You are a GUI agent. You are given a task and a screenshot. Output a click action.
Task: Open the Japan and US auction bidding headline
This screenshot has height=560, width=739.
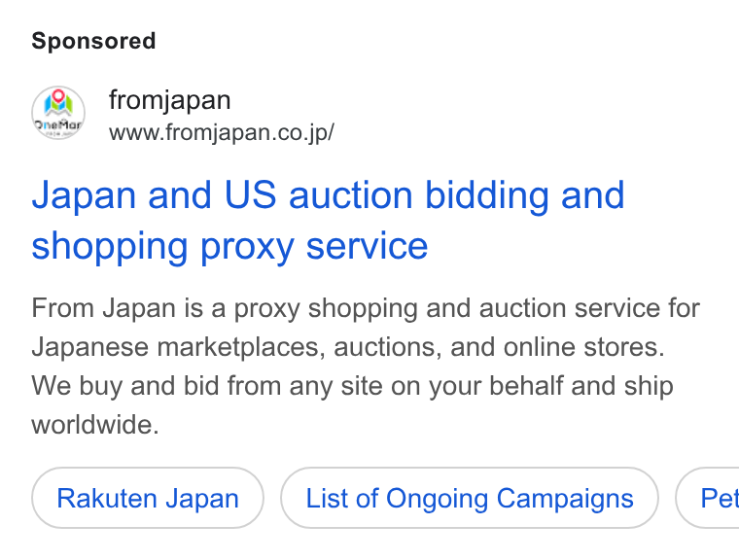[328, 220]
